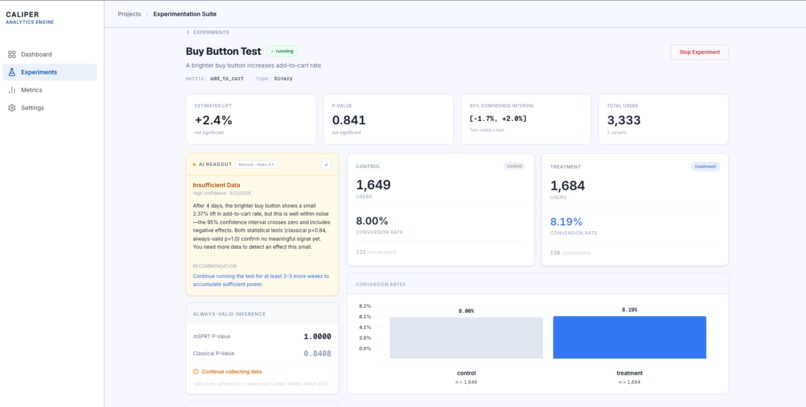Image resolution: width=806 pixels, height=407 pixels.
Task: Click the metric add_to_cart label
Action: tap(215, 79)
